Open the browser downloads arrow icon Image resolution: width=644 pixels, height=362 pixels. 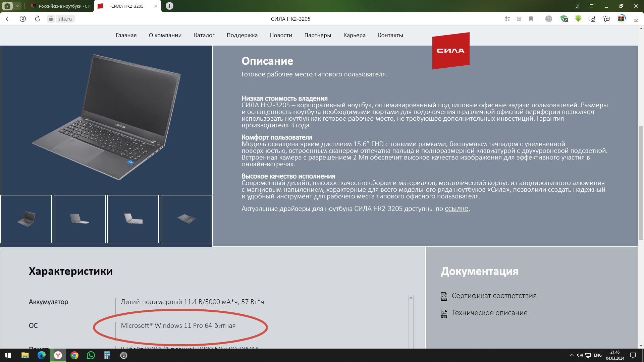(636, 19)
